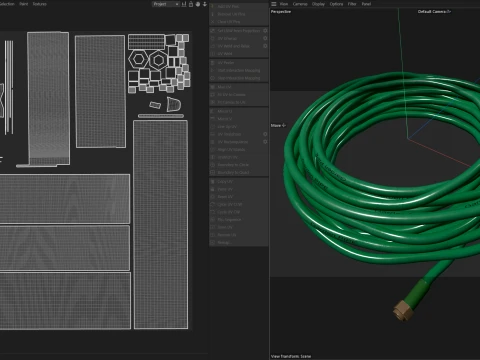Open the Options menu

pyautogui.click(x=336, y=4)
